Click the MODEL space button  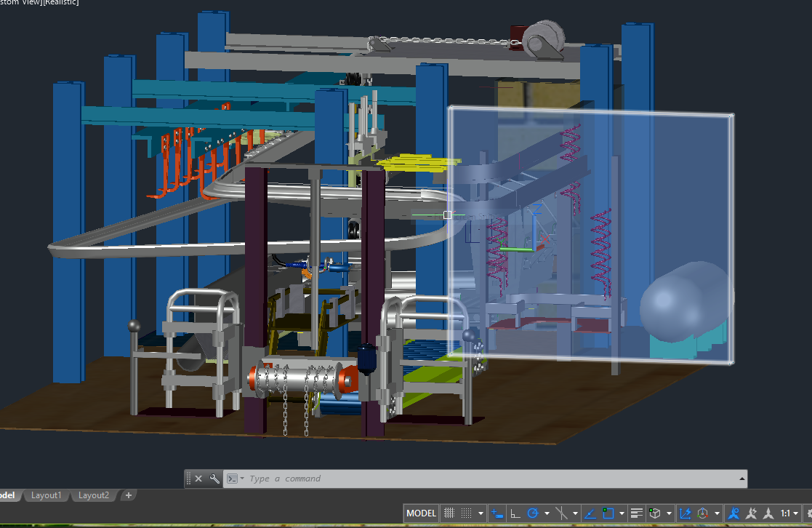tap(421, 513)
